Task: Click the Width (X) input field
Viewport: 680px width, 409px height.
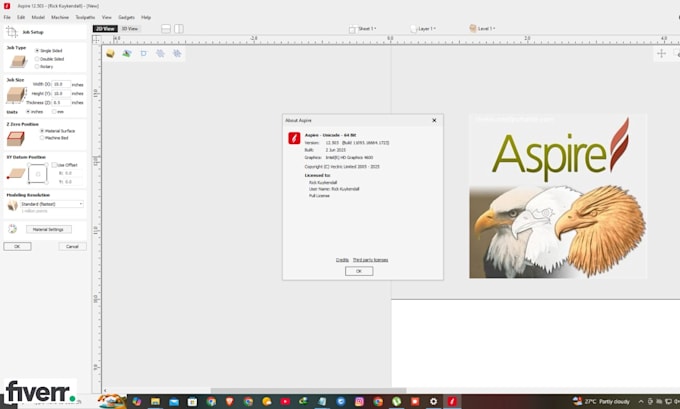Action: pos(61,84)
